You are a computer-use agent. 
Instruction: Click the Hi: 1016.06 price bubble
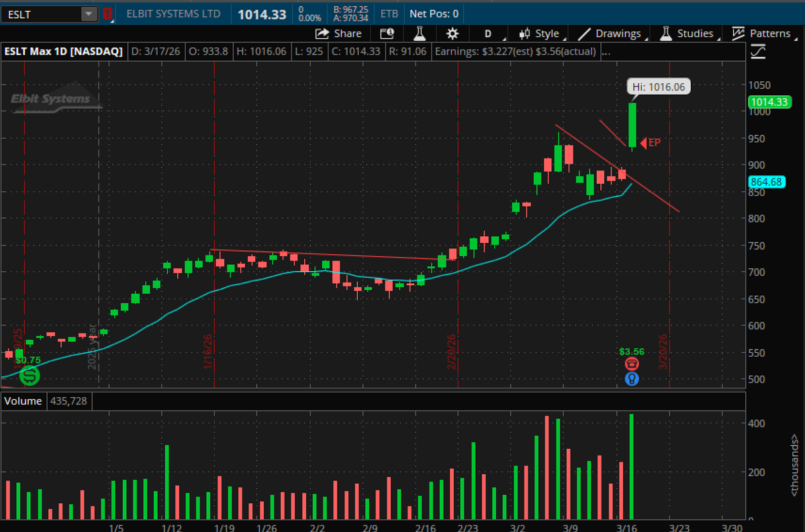coord(659,87)
